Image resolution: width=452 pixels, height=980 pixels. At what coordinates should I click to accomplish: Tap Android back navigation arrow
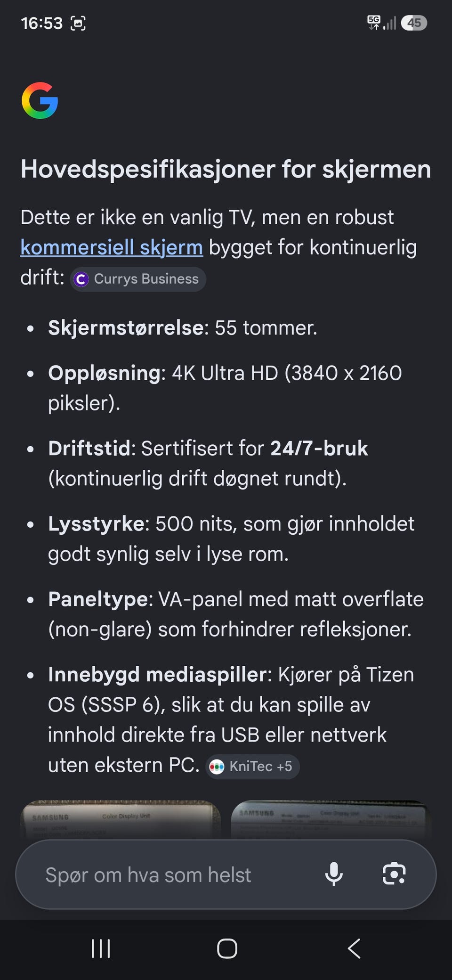tap(354, 948)
